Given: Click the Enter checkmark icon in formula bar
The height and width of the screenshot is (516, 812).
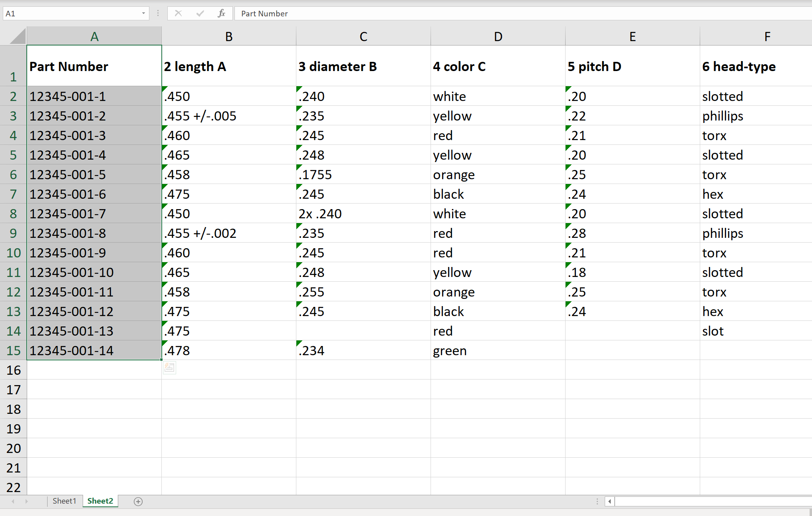Looking at the screenshot, I should point(200,14).
